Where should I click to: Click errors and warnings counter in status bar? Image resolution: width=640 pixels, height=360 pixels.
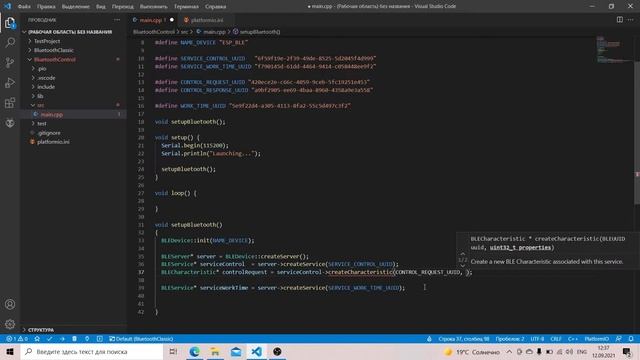[x=17, y=339]
